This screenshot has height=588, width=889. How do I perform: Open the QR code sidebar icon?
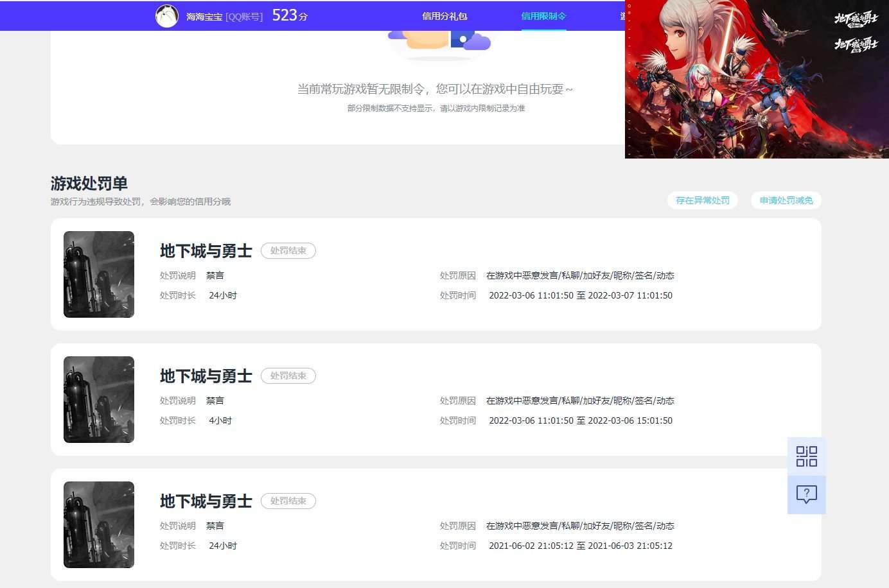pyautogui.click(x=807, y=456)
